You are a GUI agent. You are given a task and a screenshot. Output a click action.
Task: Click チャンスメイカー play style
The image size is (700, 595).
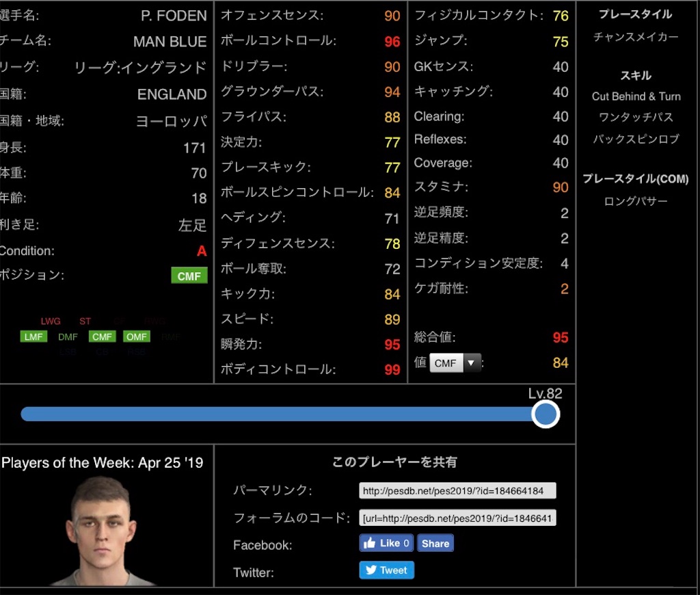(636, 37)
